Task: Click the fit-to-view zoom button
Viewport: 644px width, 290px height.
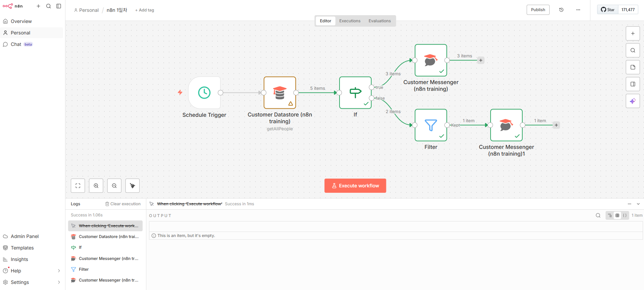Action: 78,186
